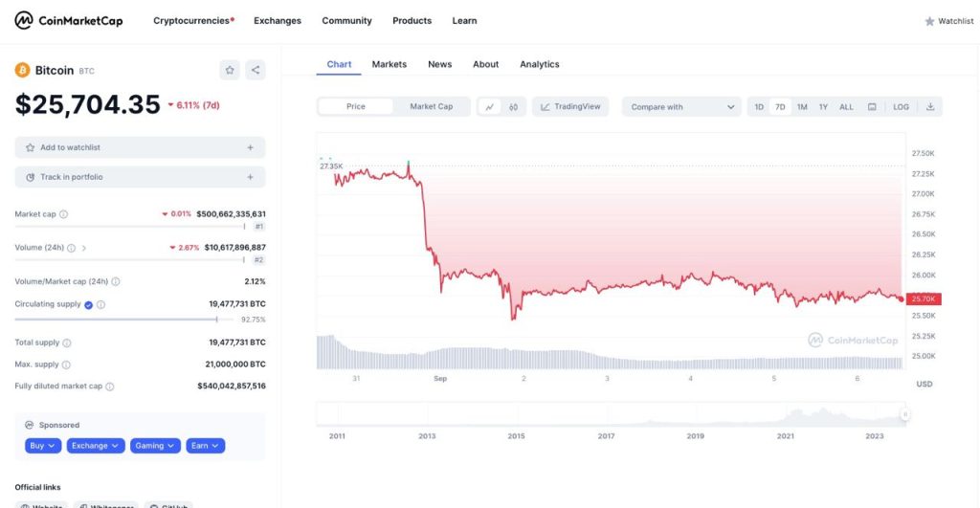Open the Cryptocurrencies menu
Screen dimensions: 980x508
point(192,21)
